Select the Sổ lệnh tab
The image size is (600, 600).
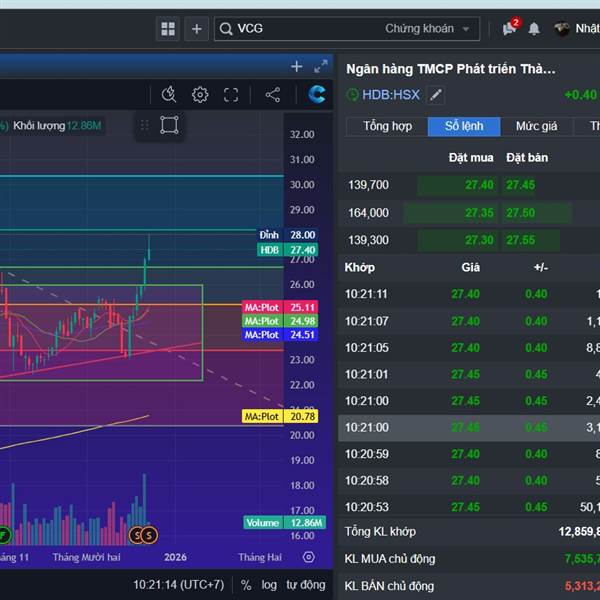[464, 126]
